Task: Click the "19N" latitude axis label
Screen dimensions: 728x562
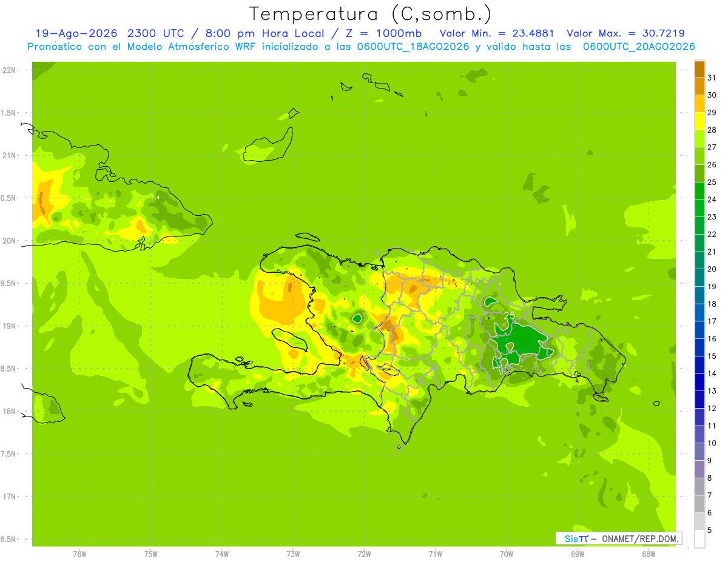Action: click(x=9, y=326)
